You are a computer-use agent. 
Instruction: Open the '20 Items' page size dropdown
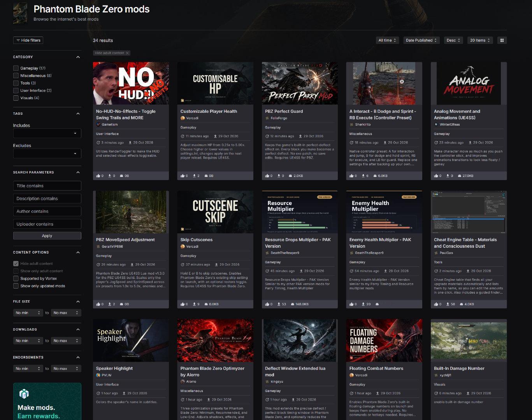coord(480,40)
